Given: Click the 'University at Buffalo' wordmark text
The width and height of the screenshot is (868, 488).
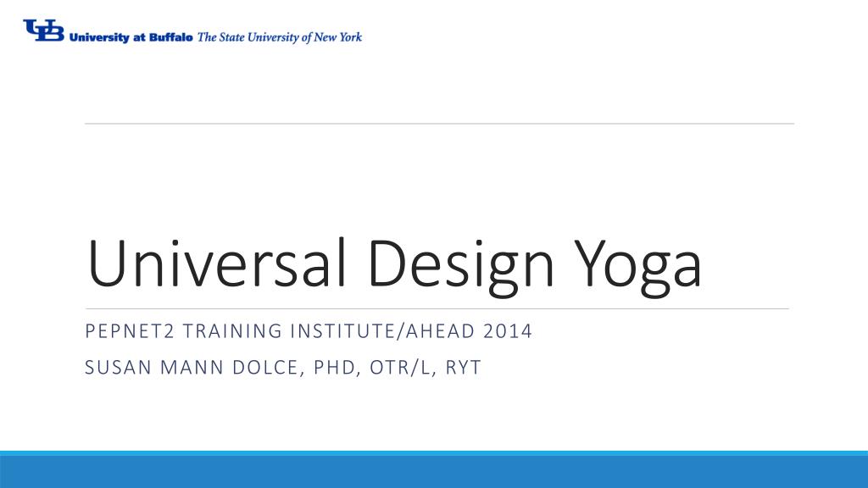Looking at the screenshot, I should (131, 37).
